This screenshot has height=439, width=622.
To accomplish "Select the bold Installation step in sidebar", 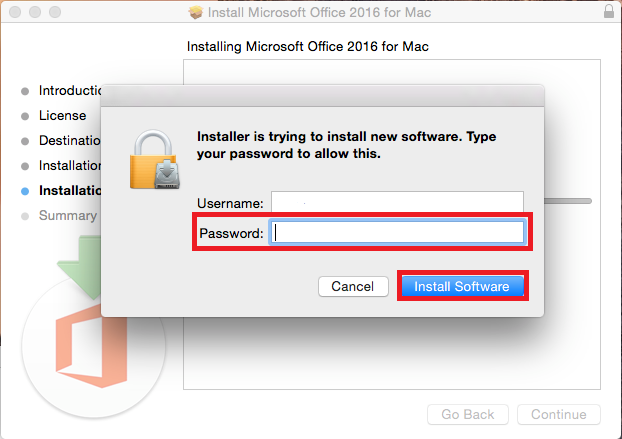I will click(70, 190).
